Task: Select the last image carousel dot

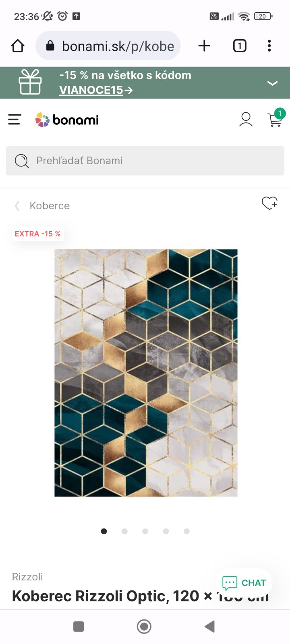Action: (186, 531)
